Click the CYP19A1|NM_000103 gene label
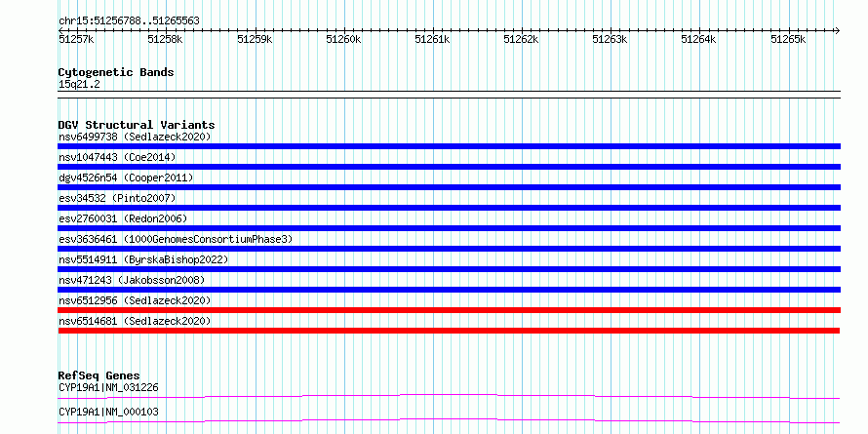Image resolution: width=868 pixels, height=434 pixels. tap(108, 413)
